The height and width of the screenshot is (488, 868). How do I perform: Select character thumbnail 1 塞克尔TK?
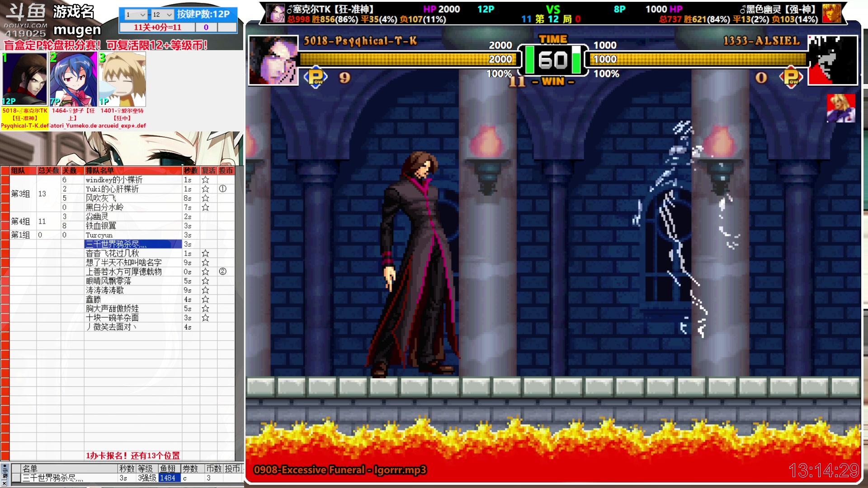click(25, 79)
